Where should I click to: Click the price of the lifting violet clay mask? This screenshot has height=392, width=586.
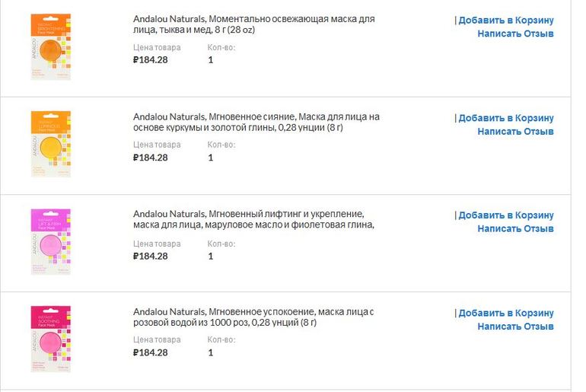[150, 256]
